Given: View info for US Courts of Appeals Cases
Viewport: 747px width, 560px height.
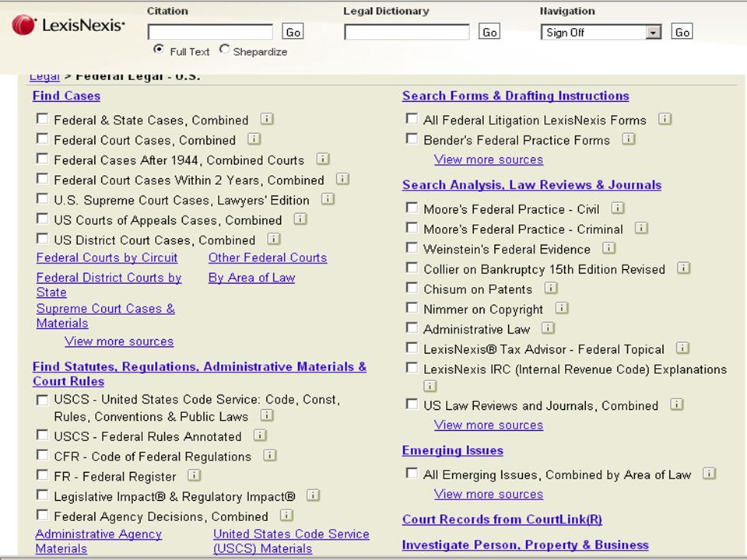Looking at the screenshot, I should click(300, 219).
